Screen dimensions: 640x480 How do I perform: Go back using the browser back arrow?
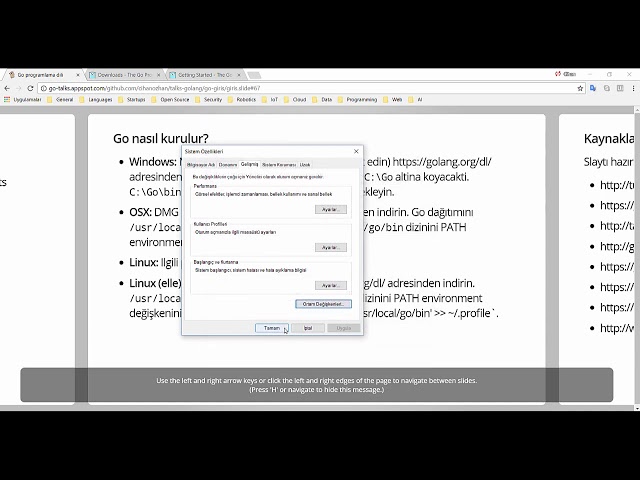(x=7, y=88)
